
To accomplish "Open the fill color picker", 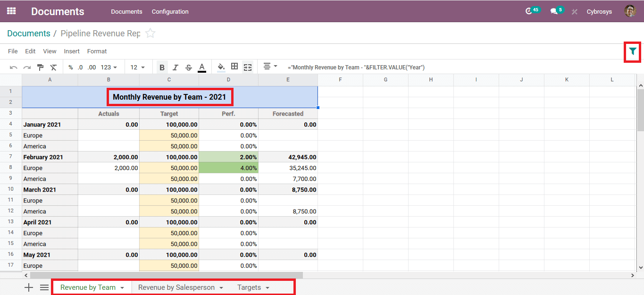I will tap(221, 67).
